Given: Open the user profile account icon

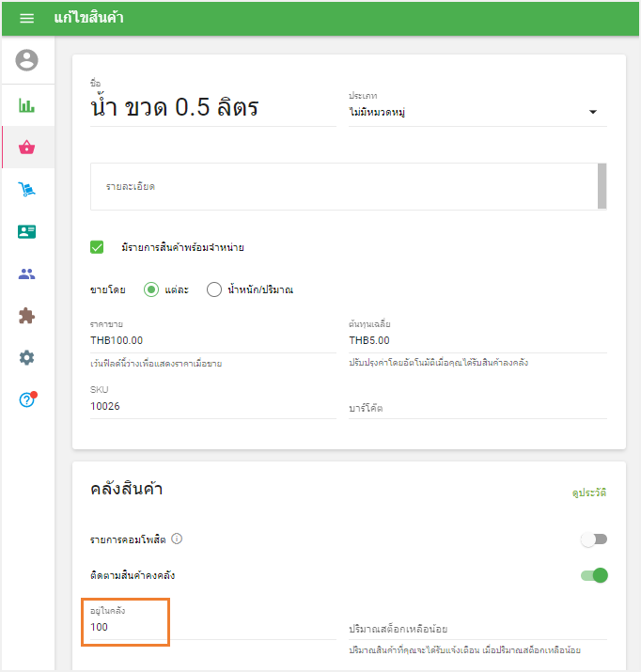Looking at the screenshot, I should tap(27, 61).
